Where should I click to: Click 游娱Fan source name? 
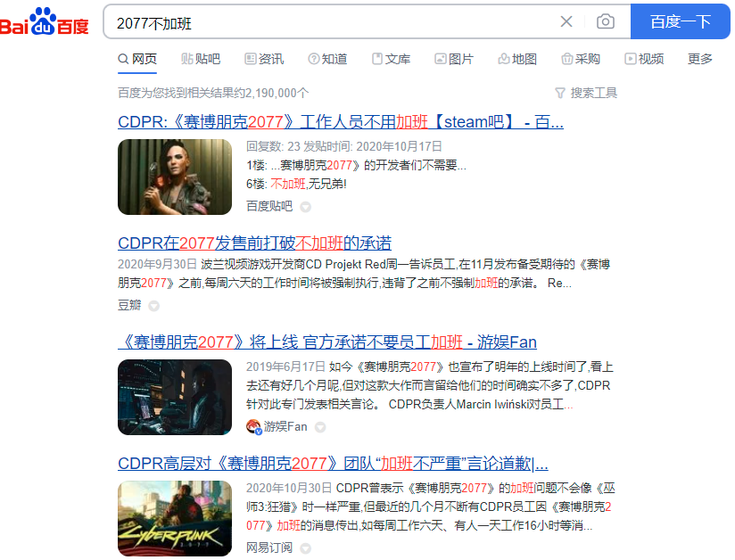pyautogui.click(x=285, y=427)
